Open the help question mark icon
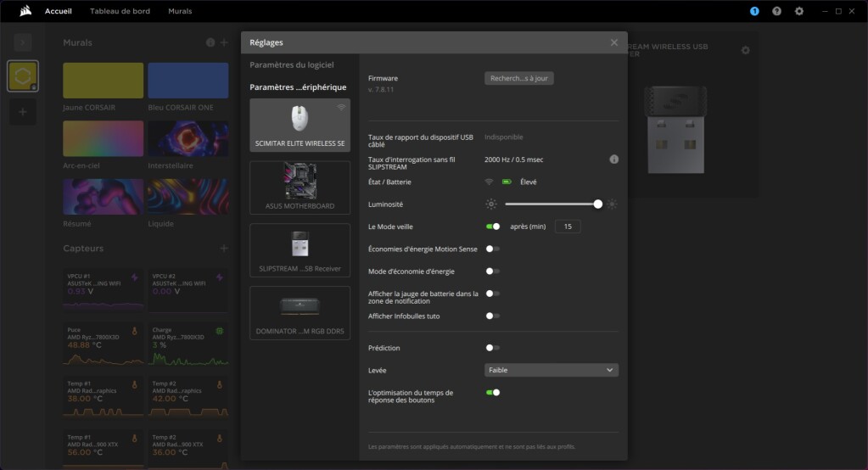This screenshot has width=868, height=470. (x=776, y=11)
